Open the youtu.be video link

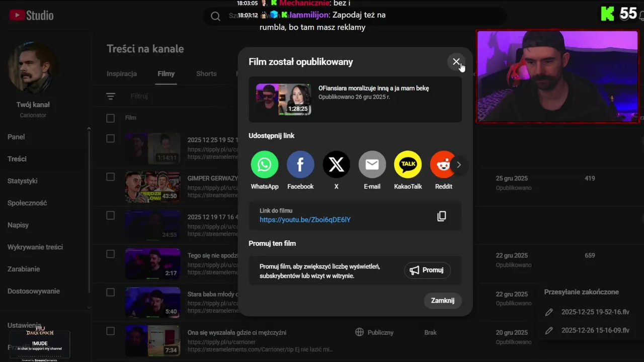305,220
